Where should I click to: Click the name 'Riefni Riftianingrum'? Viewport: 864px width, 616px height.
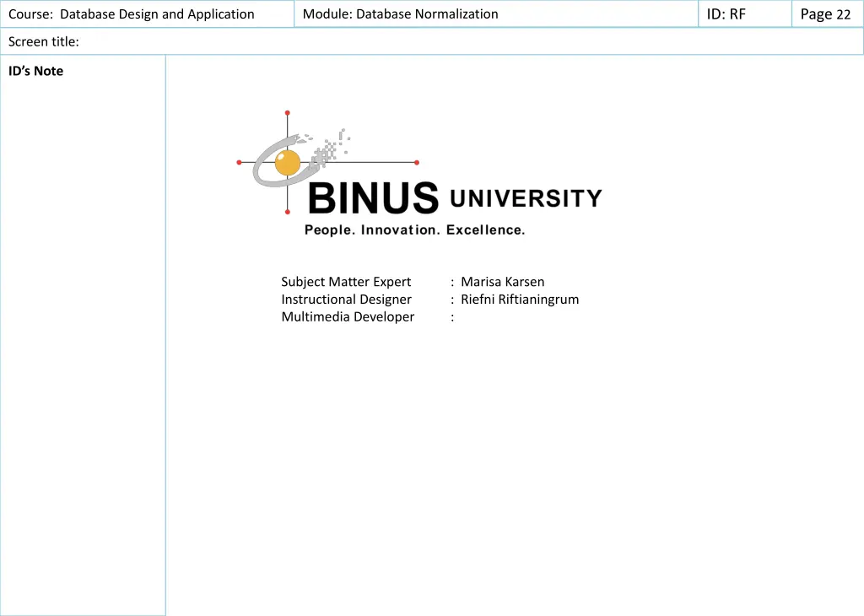pyautogui.click(x=520, y=300)
